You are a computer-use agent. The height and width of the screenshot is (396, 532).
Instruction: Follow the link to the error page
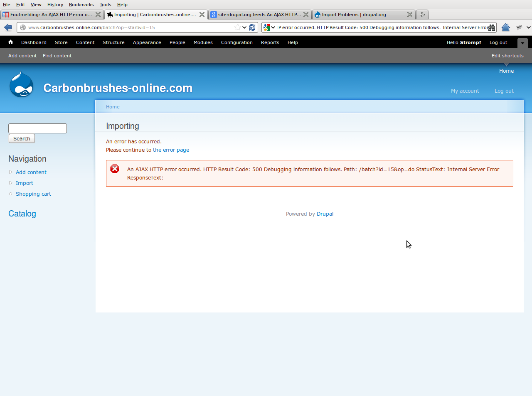[171, 150]
